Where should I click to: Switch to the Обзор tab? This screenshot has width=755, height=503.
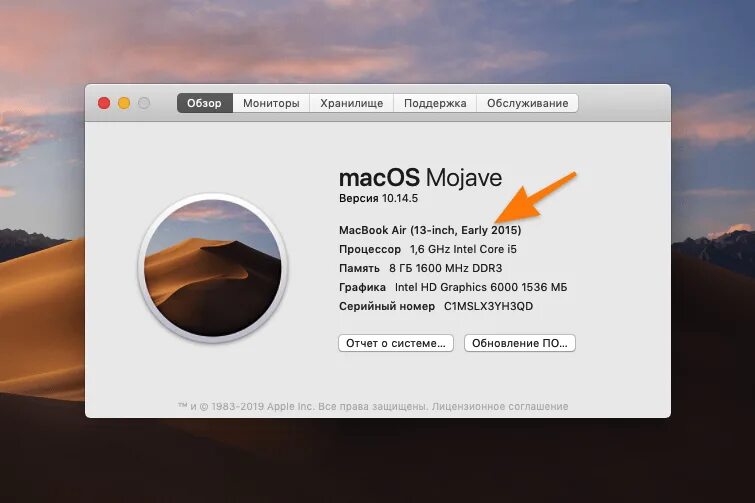coord(205,103)
